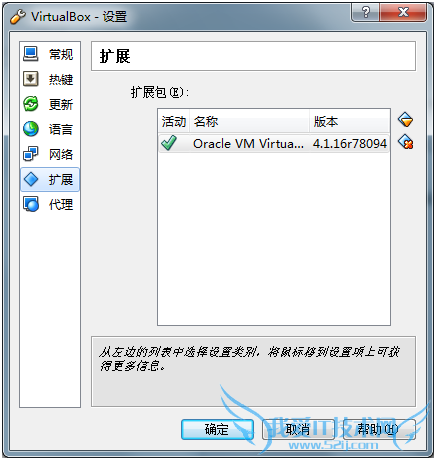Select the 扩展 (Extensions) category

(50, 179)
